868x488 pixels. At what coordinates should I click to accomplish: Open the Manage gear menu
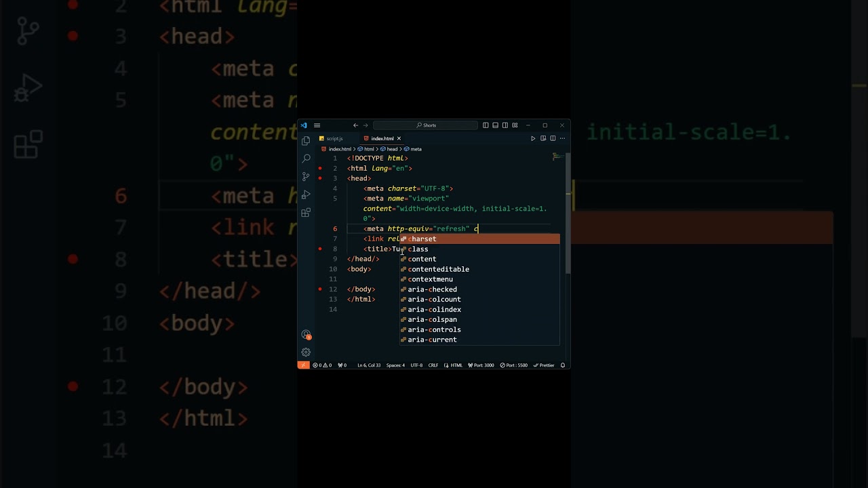tap(306, 352)
